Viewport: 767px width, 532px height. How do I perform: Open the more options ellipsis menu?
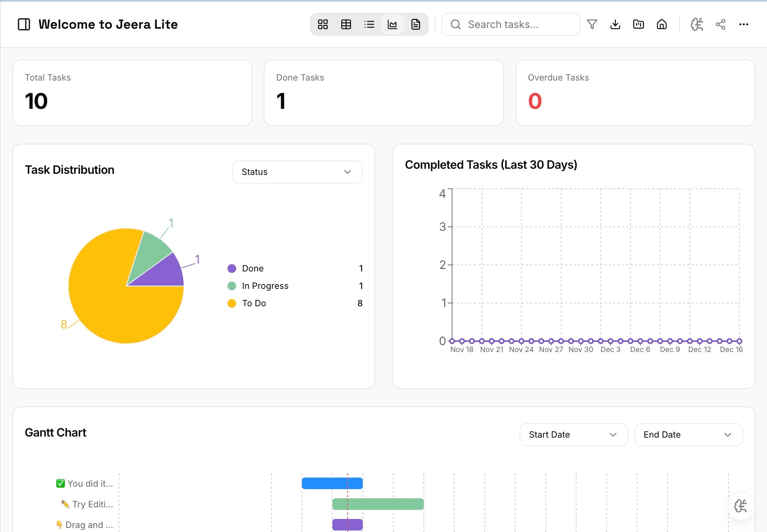point(743,24)
